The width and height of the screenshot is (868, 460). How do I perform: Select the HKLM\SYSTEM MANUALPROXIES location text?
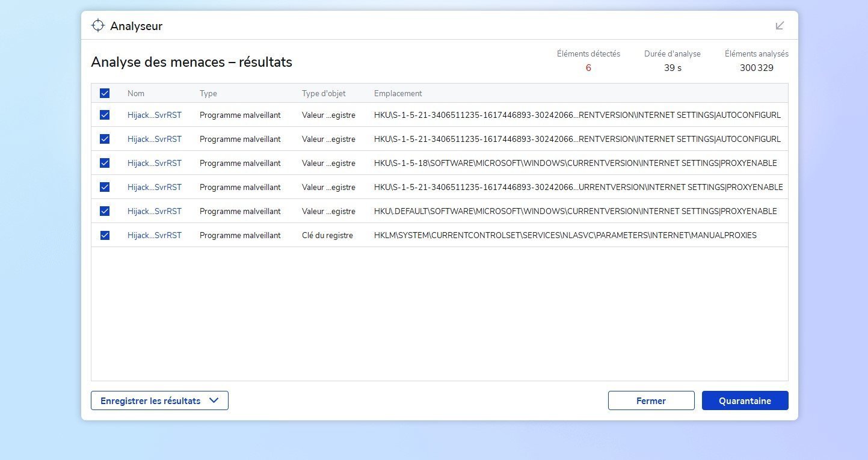[x=565, y=235]
